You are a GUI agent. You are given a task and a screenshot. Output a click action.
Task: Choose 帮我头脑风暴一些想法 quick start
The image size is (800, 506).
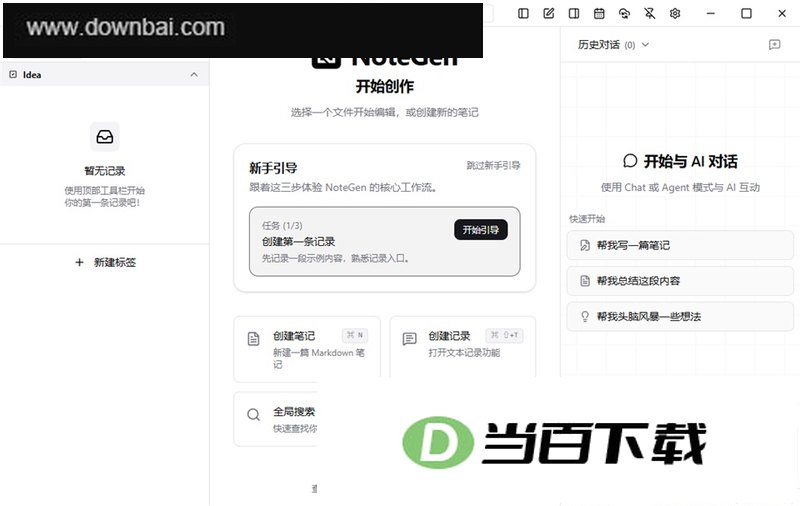coord(680,317)
